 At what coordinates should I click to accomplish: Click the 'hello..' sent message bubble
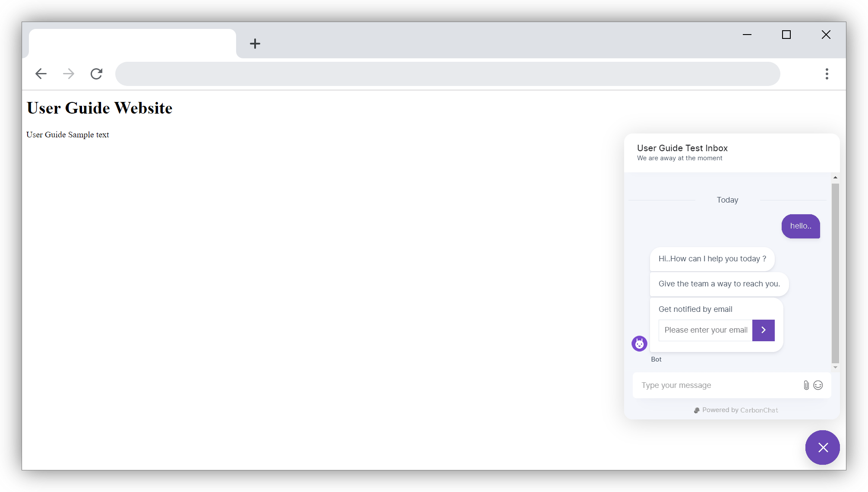(801, 226)
